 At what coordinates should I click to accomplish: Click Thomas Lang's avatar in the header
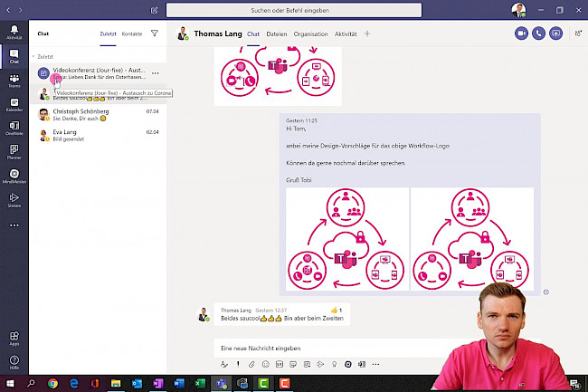[182, 33]
